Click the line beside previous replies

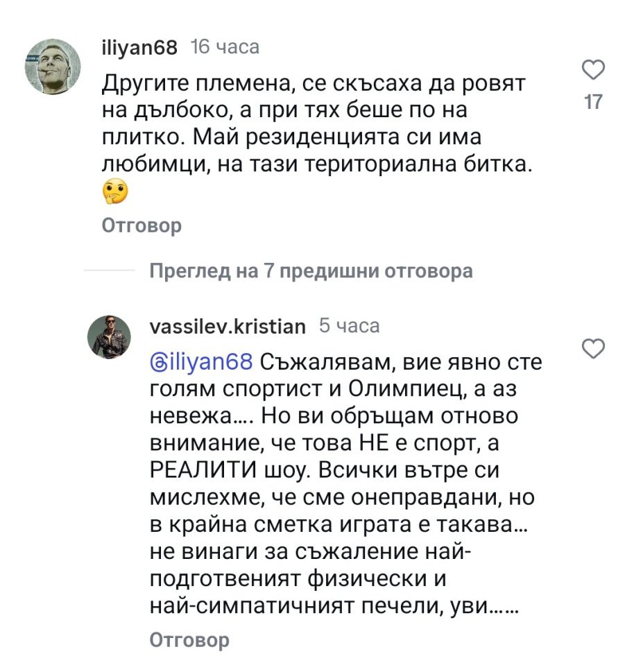pos(109,271)
